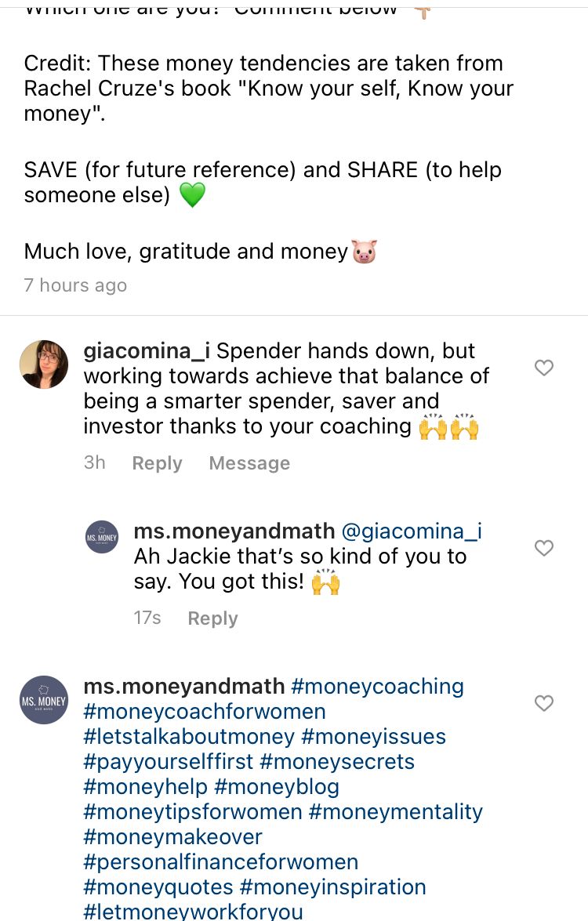Like the hashtag comment by ms.moneyandmath
588x921 pixels.
543,703
